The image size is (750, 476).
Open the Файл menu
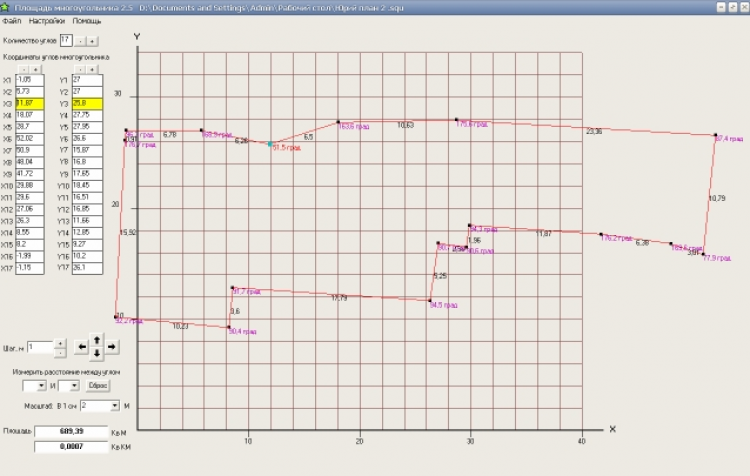(12, 21)
